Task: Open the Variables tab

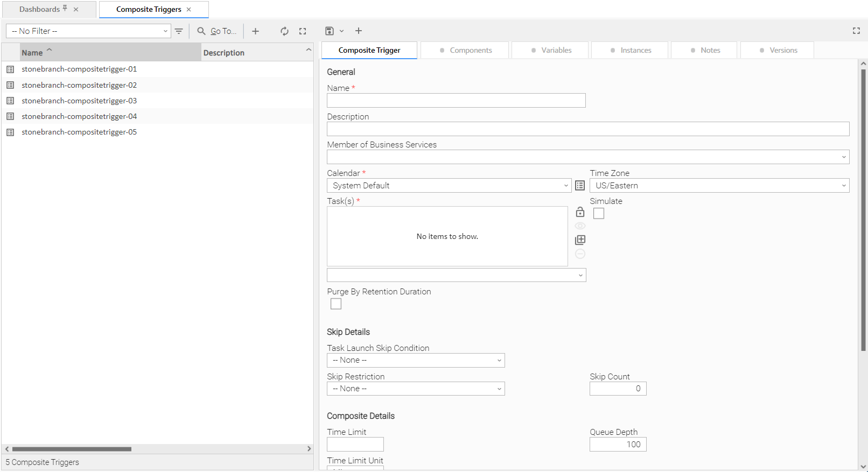Action: (551, 50)
